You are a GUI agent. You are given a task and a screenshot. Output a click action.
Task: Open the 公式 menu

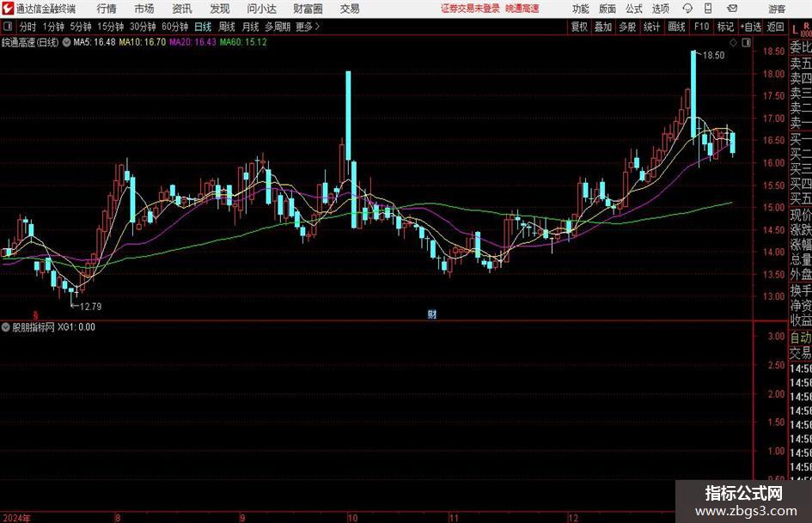(634, 9)
